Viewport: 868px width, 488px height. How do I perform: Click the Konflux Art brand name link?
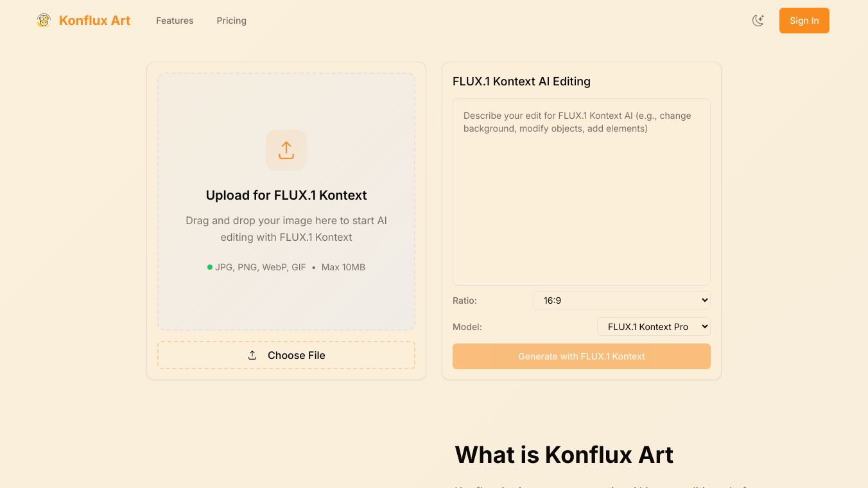click(x=94, y=21)
